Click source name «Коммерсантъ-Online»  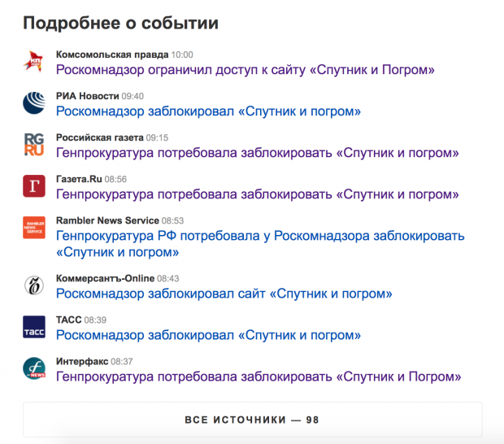pyautogui.click(x=105, y=278)
